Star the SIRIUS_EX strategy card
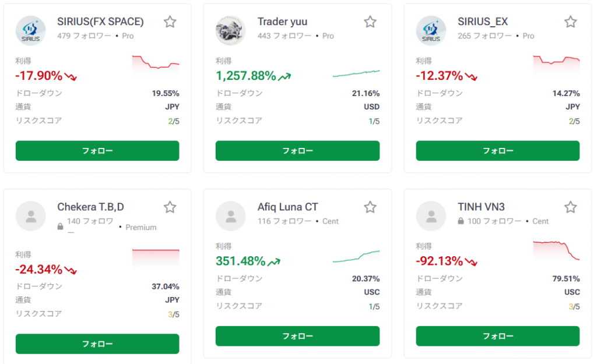This screenshot has width=597, height=364. tap(570, 22)
